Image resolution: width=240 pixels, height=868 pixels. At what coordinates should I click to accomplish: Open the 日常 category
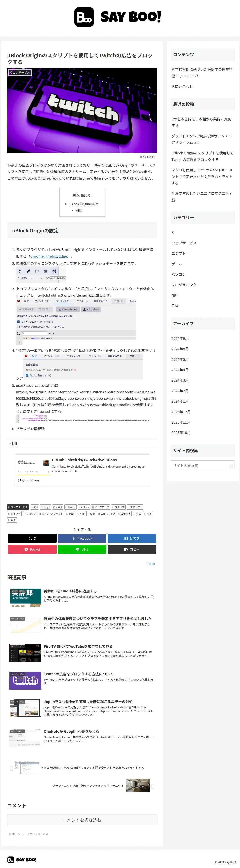coord(175,306)
